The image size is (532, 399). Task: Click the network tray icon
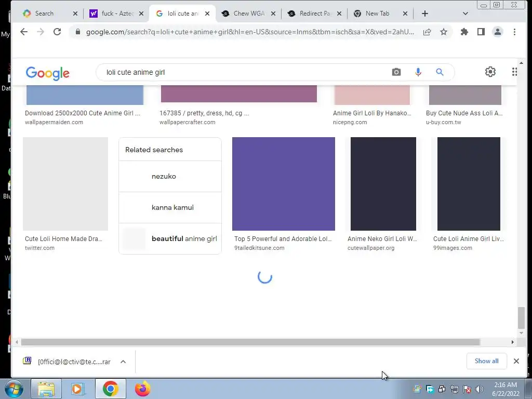pos(454,389)
